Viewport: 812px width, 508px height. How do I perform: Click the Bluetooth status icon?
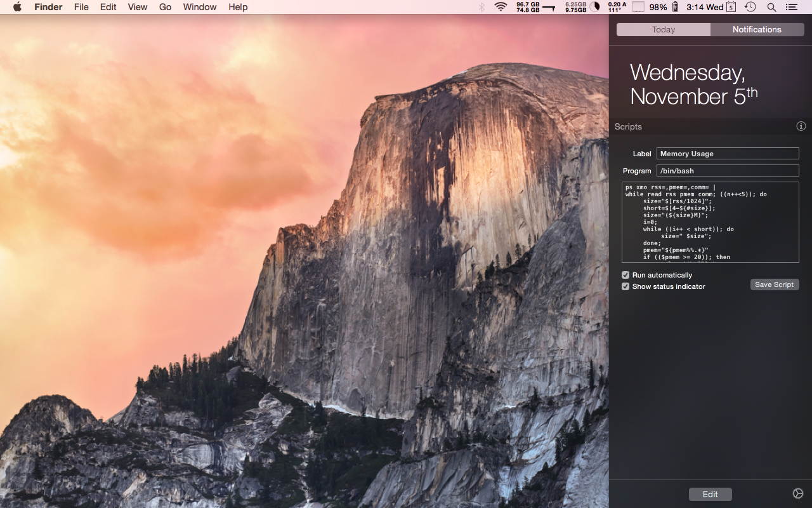(x=481, y=7)
